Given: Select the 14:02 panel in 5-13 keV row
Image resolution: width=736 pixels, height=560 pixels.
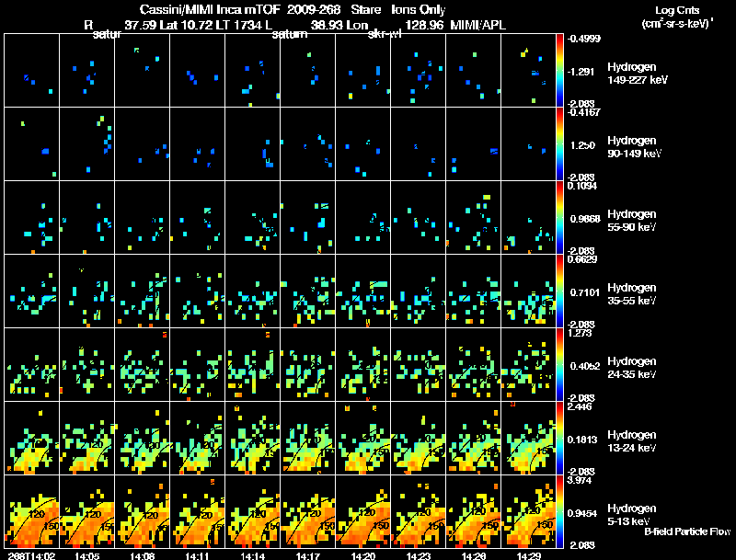Looking at the screenshot, I should (32, 511).
